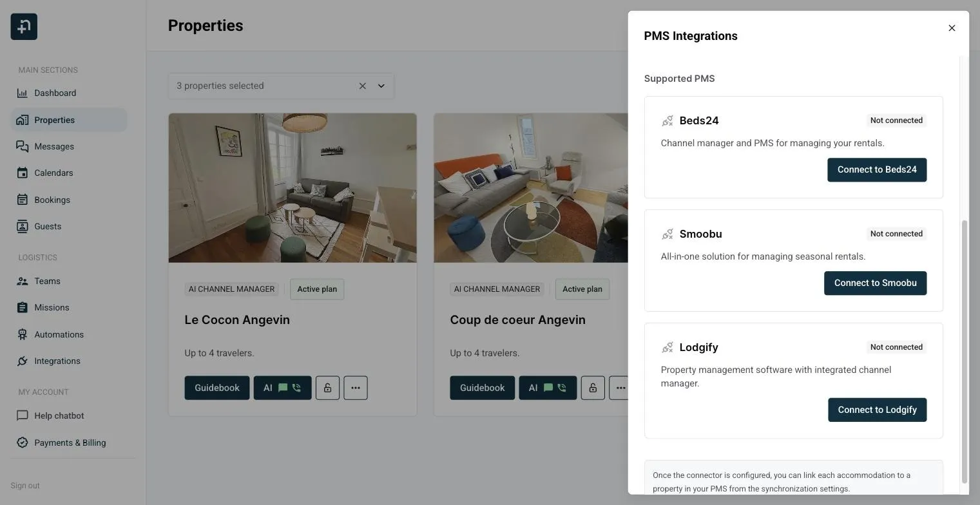Screen dimensions: 980x505
Task: Click the Beds24 disconnected plug icon
Action: (668, 120)
